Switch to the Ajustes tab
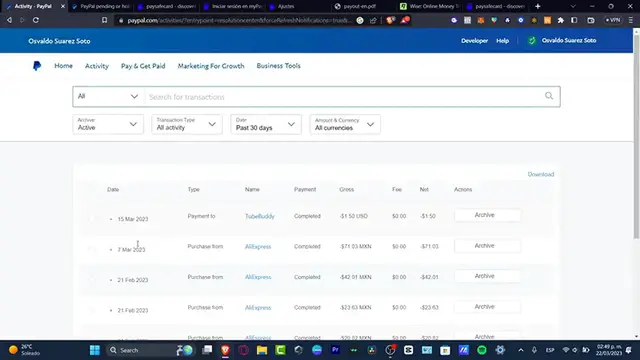 point(298,6)
